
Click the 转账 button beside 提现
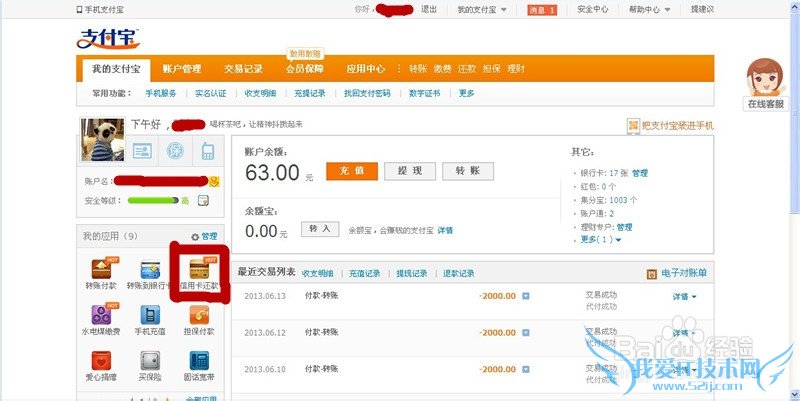click(x=468, y=171)
